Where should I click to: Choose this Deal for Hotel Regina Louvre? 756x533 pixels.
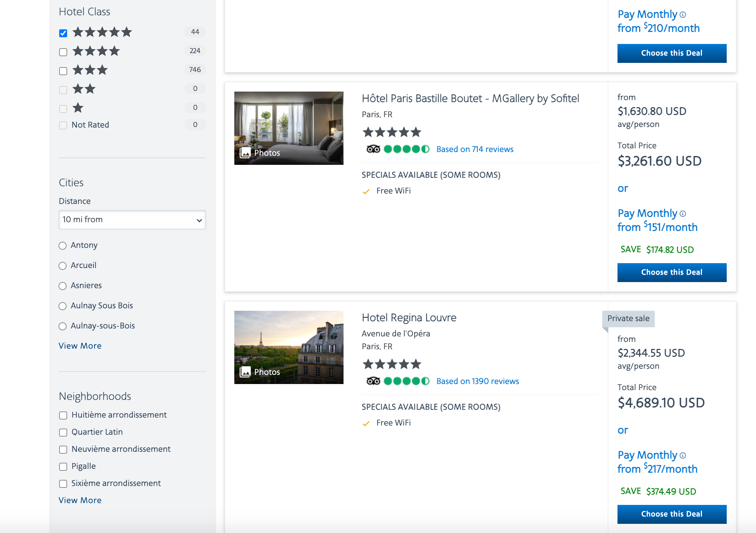pos(671,514)
